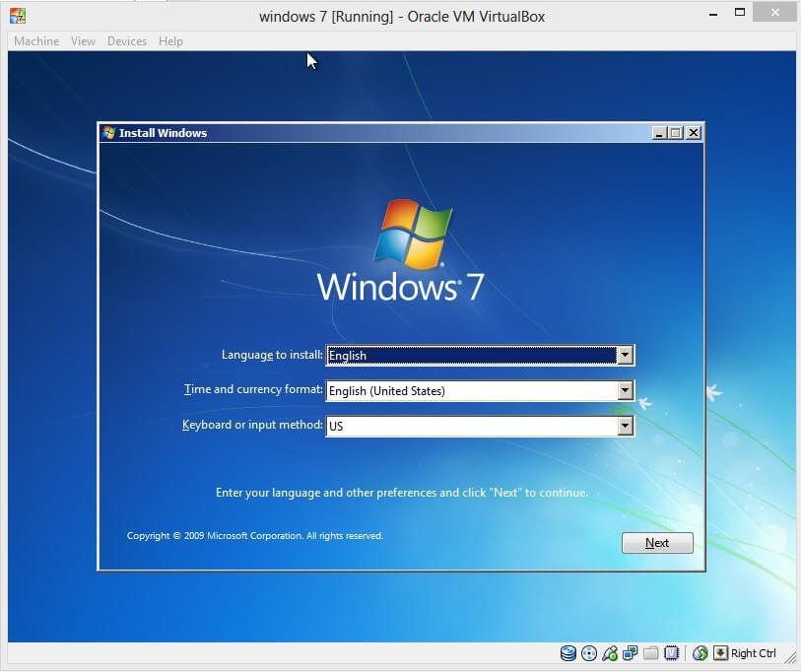Click the hard disk status icon

(567, 652)
